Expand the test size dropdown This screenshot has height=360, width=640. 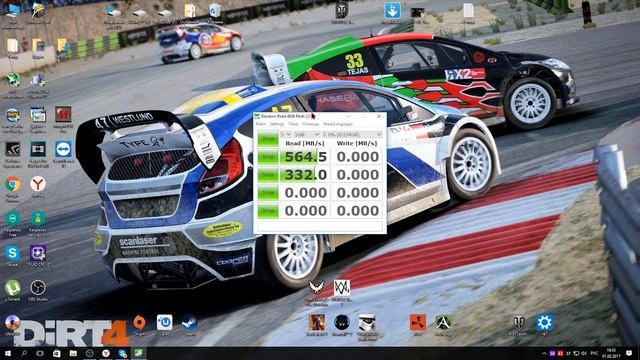tap(307, 135)
